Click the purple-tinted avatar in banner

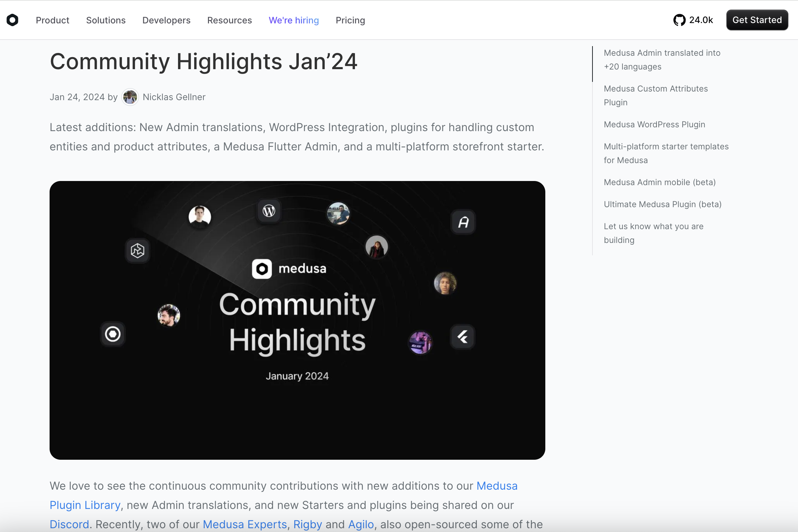420,342
